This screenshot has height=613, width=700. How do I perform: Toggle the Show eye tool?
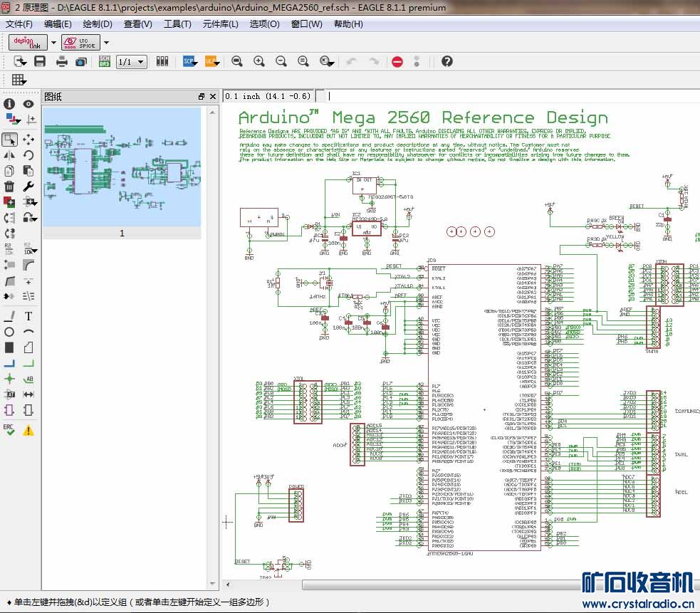click(28, 104)
